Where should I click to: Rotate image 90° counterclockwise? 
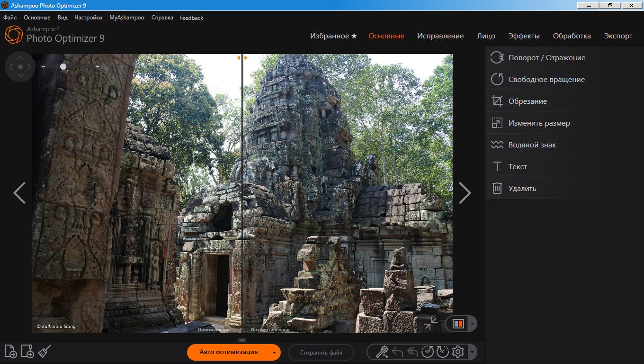[x=427, y=352]
